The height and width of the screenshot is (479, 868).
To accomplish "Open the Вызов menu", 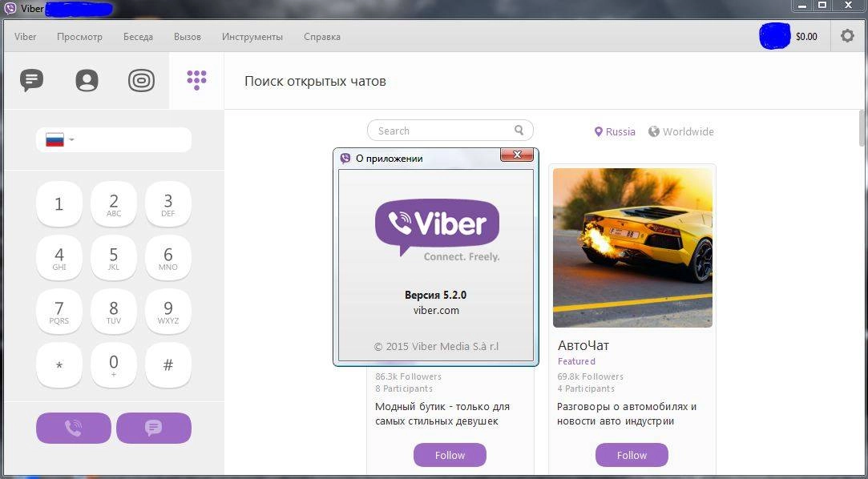I will [187, 37].
